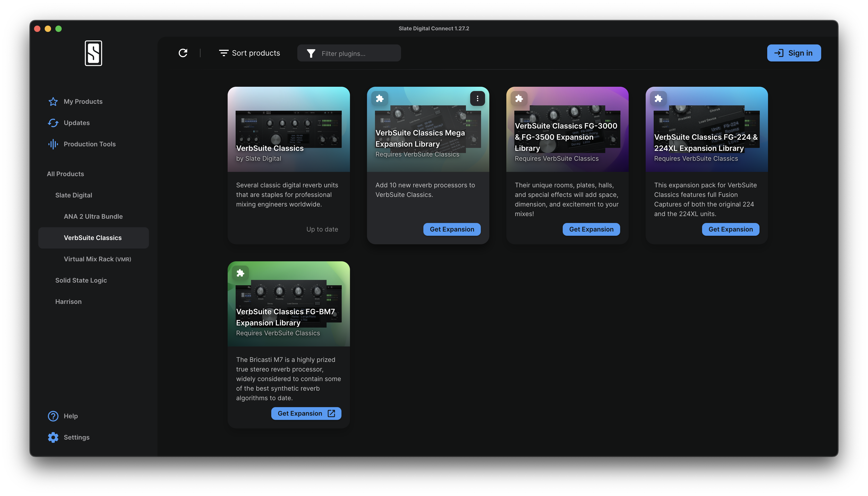Viewport: 868px width, 496px height.
Task: Click the Help question mark icon
Action: [53, 416]
